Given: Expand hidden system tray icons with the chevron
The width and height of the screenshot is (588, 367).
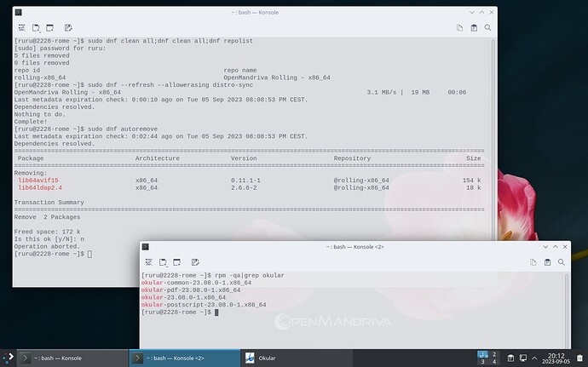Looking at the screenshot, I should point(534,358).
